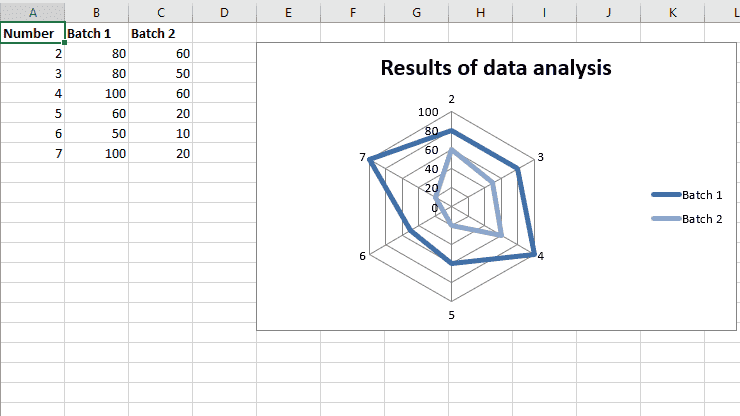Image resolution: width=740 pixels, height=416 pixels.
Task: Click radar axis category label 3
Action: point(541,157)
